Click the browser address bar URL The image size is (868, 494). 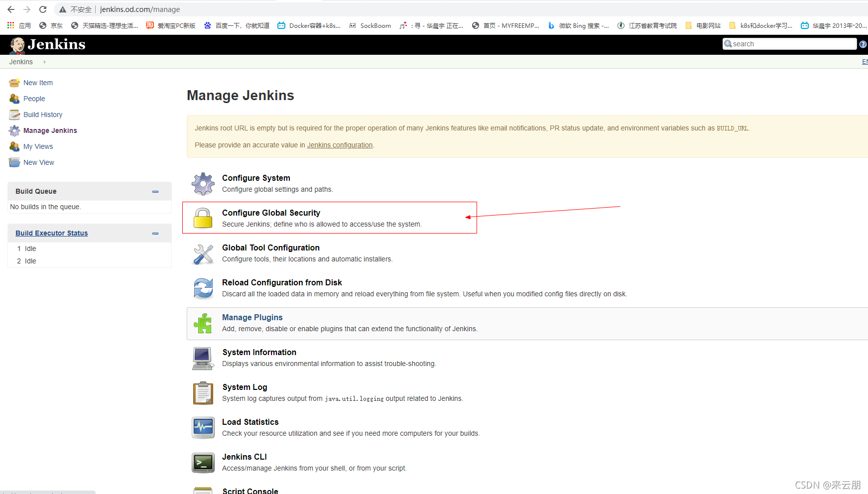[140, 9]
